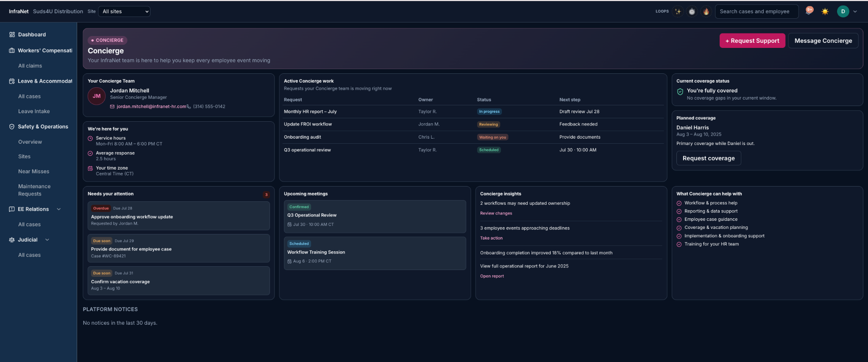Open Review changes link
Viewport: 868px width, 362px height.
pos(496,213)
